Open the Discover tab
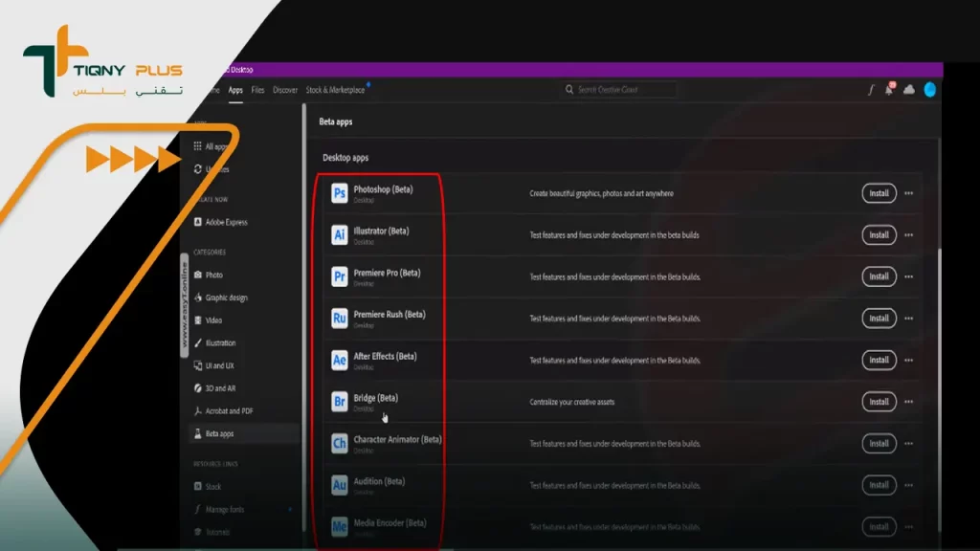980x551 pixels. point(285,90)
